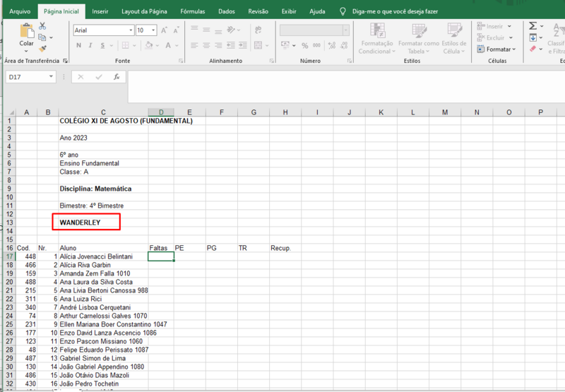Open the Ajuda tab
This screenshot has height=392, width=565.
(x=317, y=11)
